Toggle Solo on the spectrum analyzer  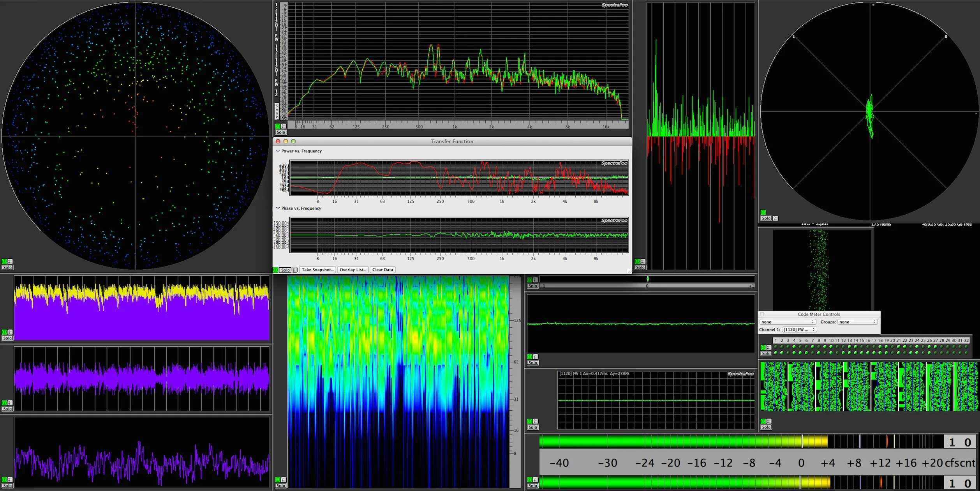tap(281, 132)
